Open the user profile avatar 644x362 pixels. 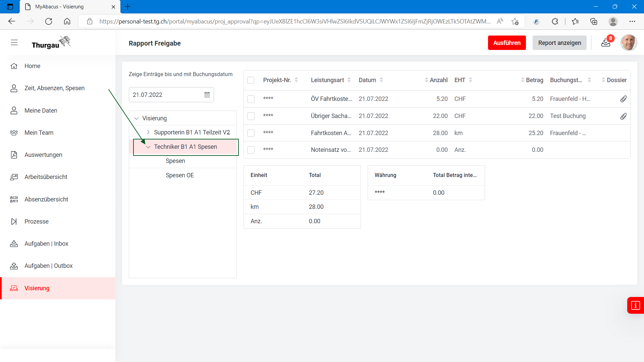[628, 43]
